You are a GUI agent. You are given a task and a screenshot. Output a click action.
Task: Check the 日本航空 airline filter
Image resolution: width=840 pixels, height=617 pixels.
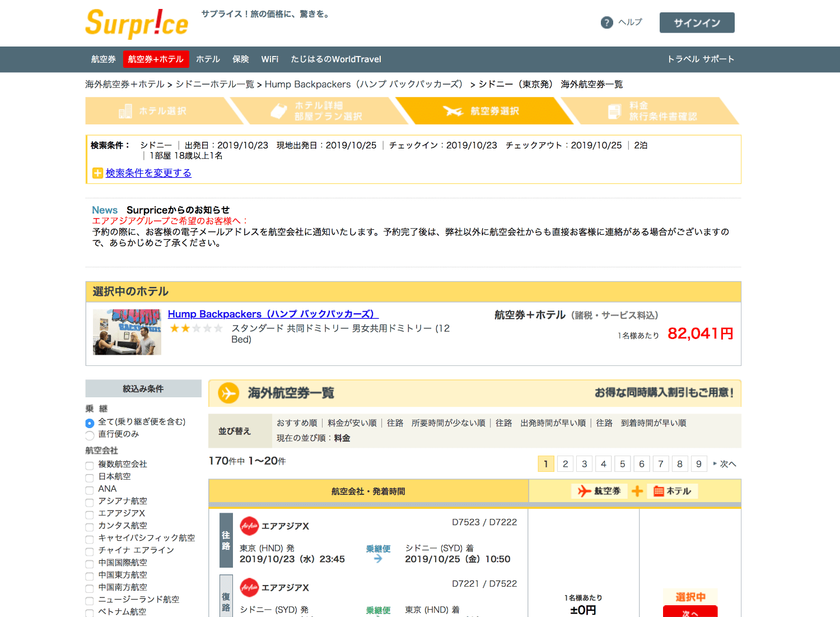tap(90, 478)
